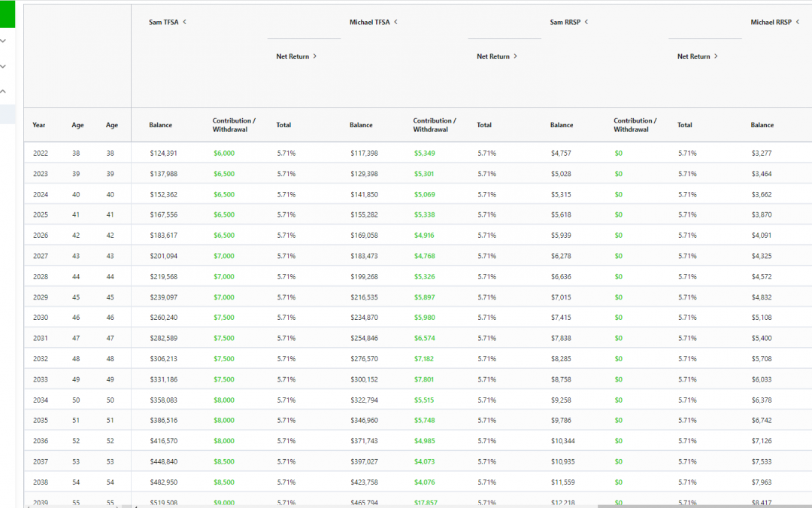Click Michael TFSA balance $117,398
Screen dimensions: 812x508
tap(364, 154)
